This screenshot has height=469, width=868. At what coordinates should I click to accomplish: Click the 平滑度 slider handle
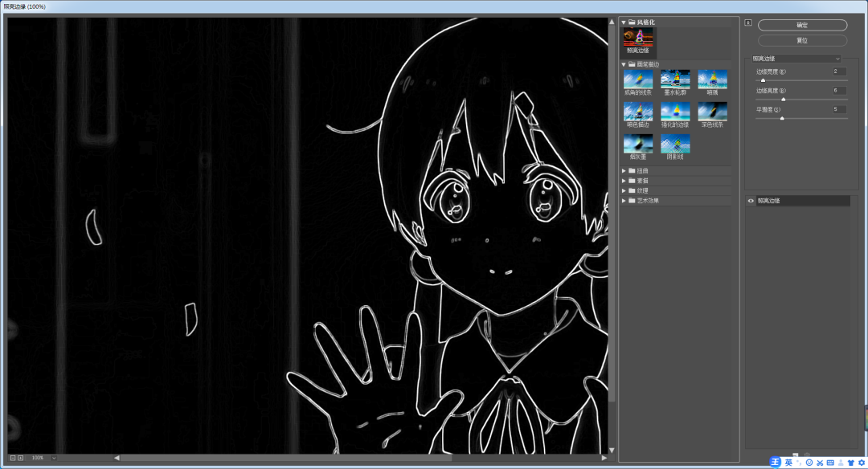(x=782, y=118)
